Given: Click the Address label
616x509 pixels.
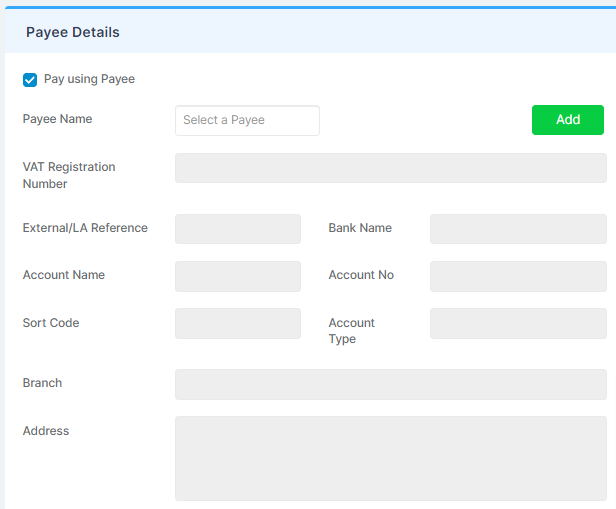Looking at the screenshot, I should (x=46, y=431).
